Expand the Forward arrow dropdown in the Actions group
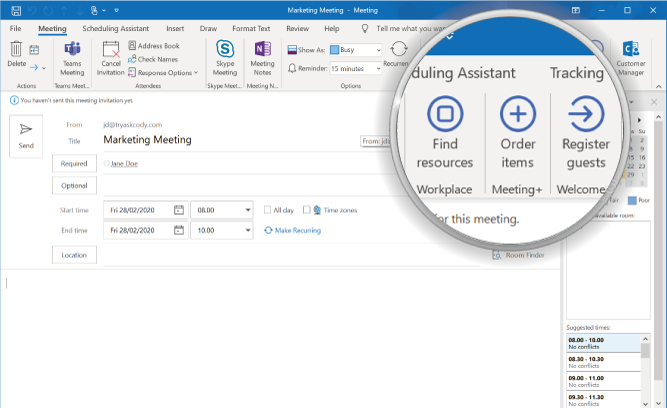 (x=44, y=68)
